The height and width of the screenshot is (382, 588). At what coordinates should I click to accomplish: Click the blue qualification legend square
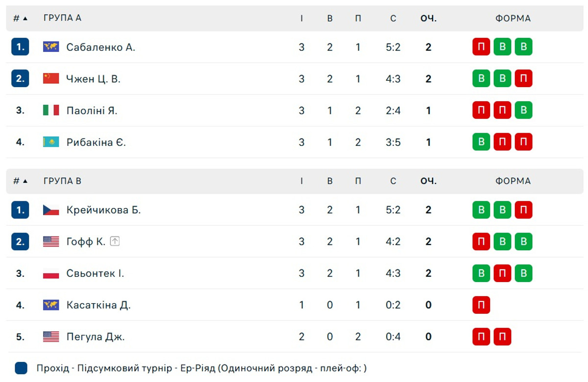click(x=21, y=368)
